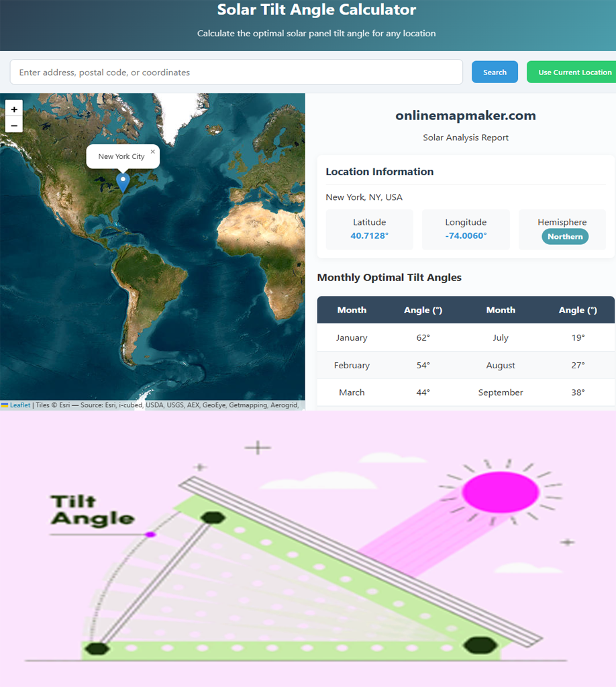Viewport: 616px width, 687px height.
Task: Select the longitude value -74.0060°
Action: click(466, 235)
